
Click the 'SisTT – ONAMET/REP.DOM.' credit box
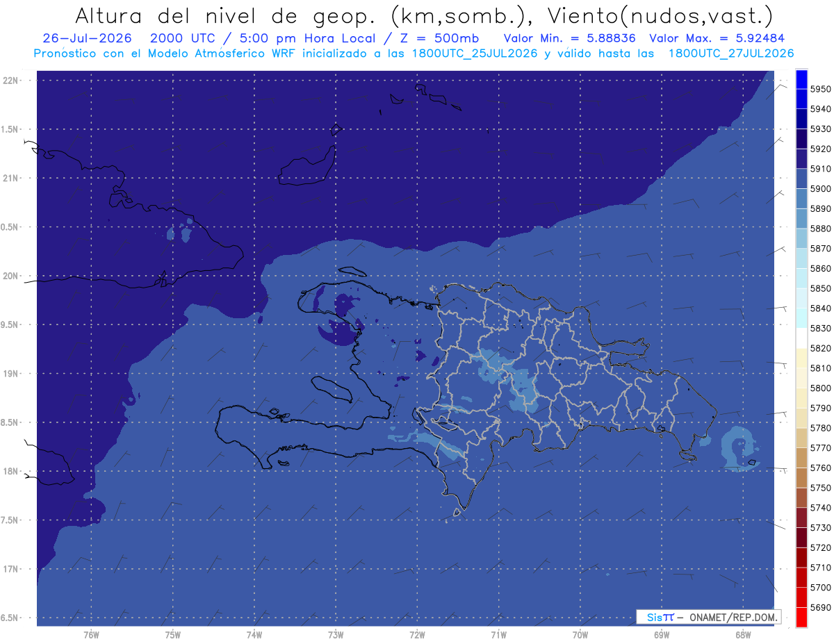click(708, 617)
